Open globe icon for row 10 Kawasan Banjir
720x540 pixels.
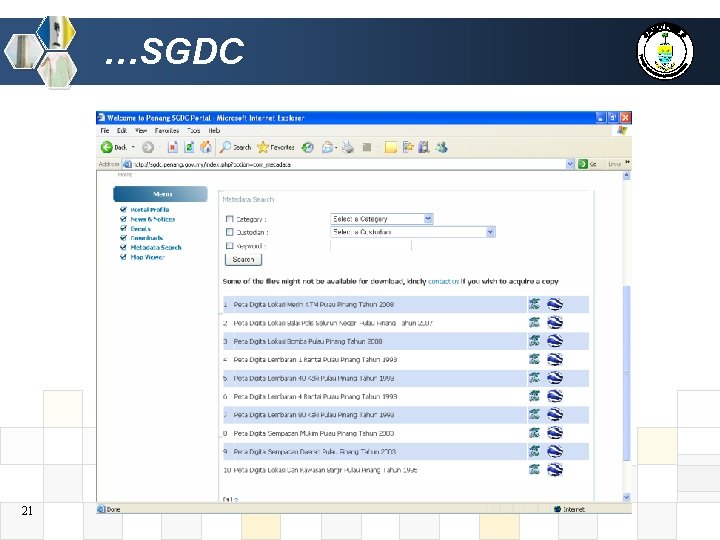pyautogui.click(x=555, y=469)
